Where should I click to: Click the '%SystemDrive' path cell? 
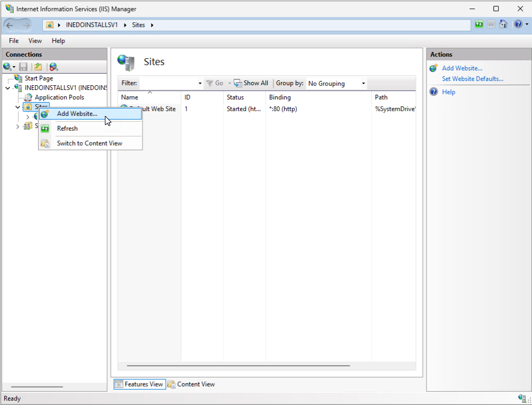[x=395, y=109]
